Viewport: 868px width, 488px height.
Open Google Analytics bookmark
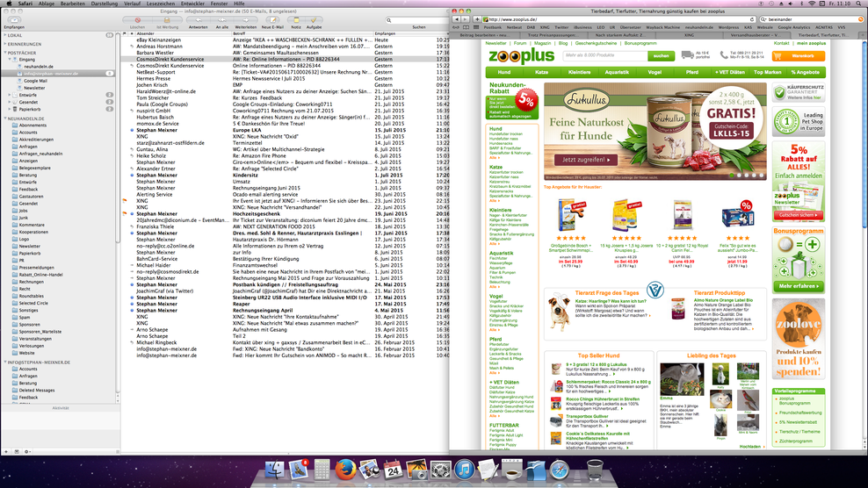793,26
